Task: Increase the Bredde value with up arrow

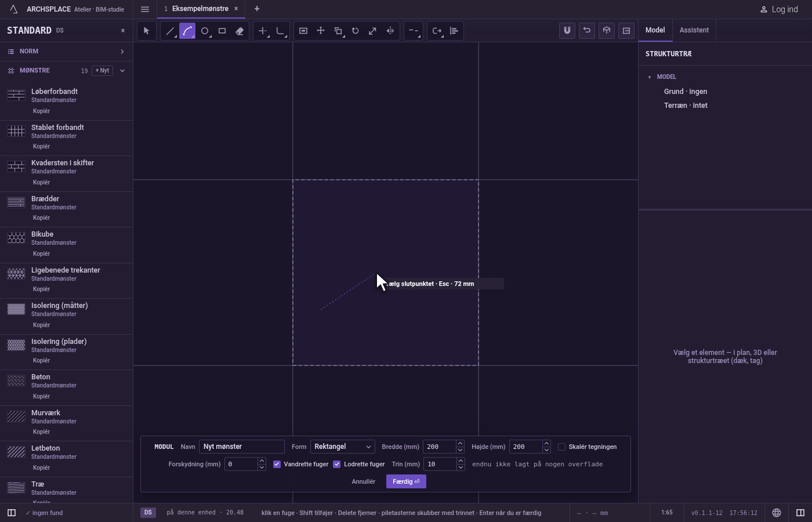Action: point(461,444)
